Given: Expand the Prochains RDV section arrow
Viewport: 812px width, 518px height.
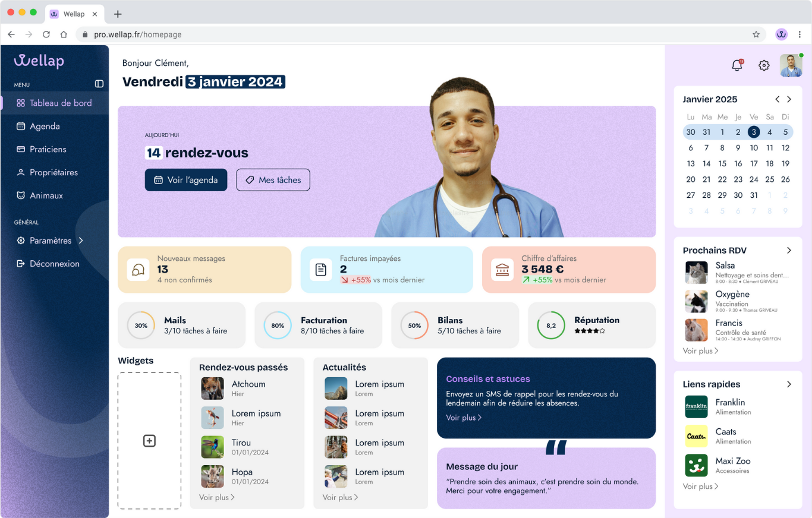Looking at the screenshot, I should [x=789, y=250].
